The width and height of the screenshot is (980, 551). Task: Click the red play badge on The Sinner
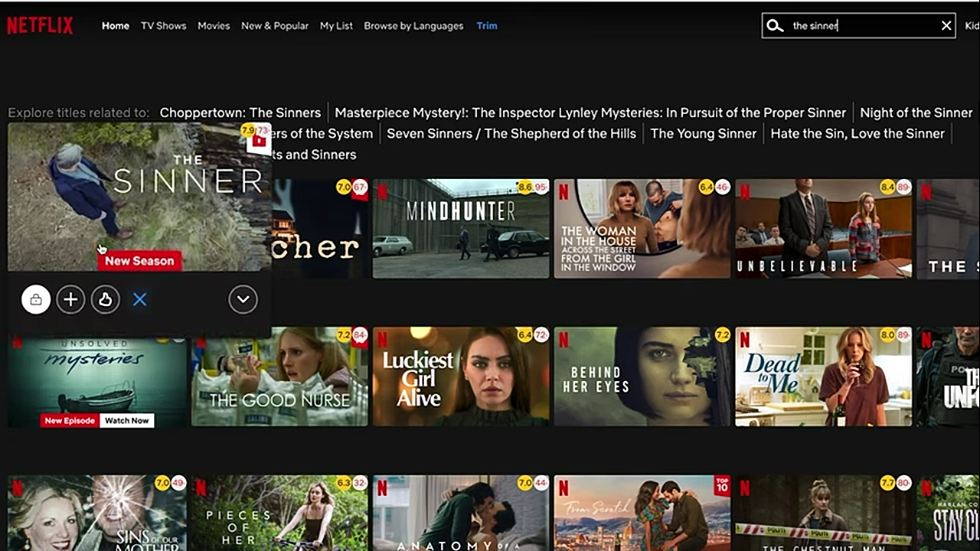[x=260, y=141]
